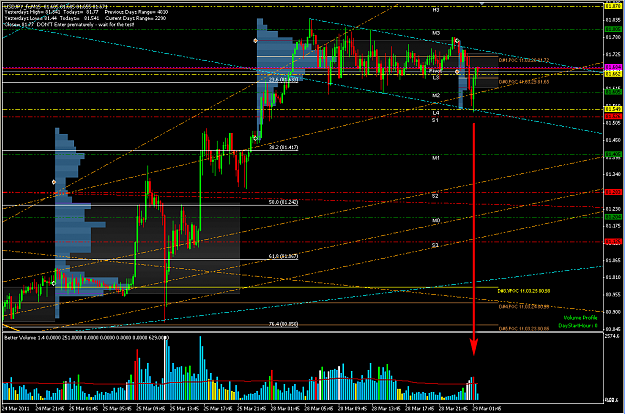This screenshot has width=625, height=414.
Task: Select the 50.0 Fibonacci retracement label
Action: (x=283, y=202)
